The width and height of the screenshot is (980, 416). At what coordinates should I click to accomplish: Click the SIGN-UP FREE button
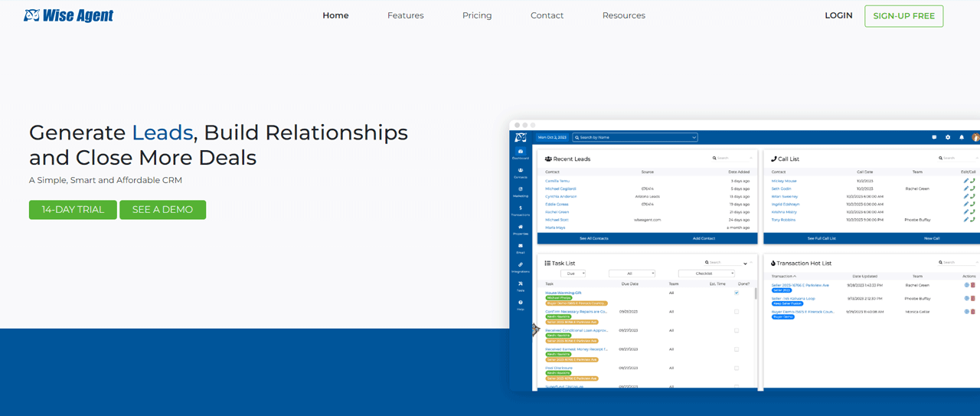[x=903, y=16]
